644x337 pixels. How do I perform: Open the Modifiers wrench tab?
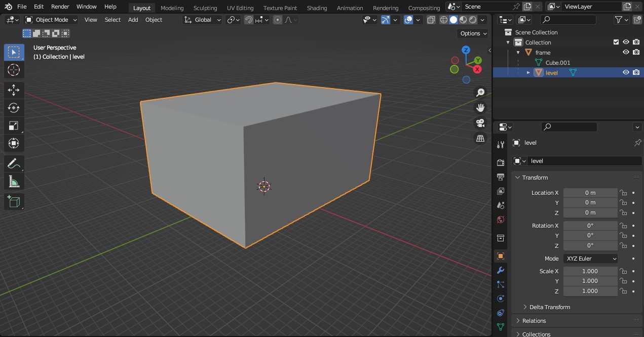501,270
